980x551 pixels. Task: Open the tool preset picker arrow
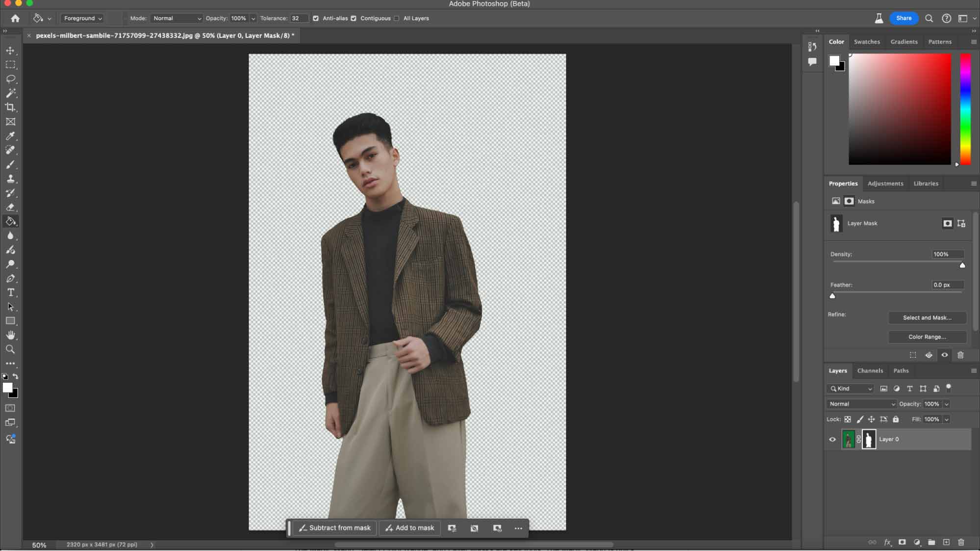coord(50,18)
